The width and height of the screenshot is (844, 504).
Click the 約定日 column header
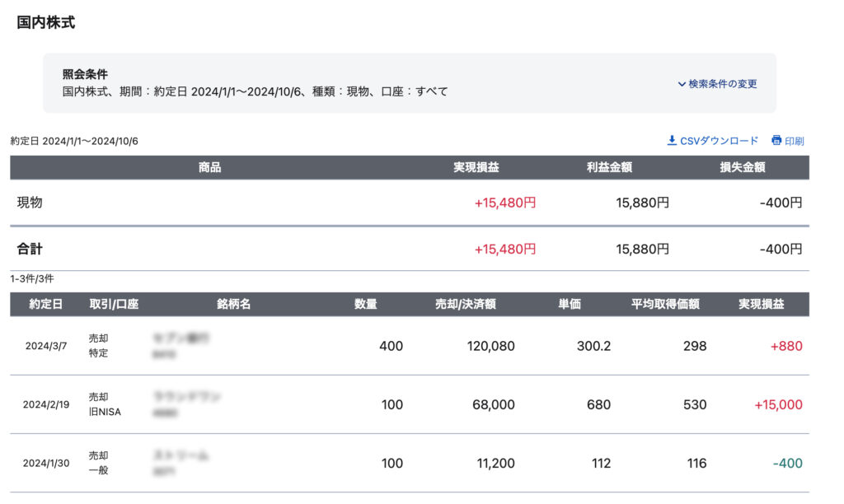[46, 304]
